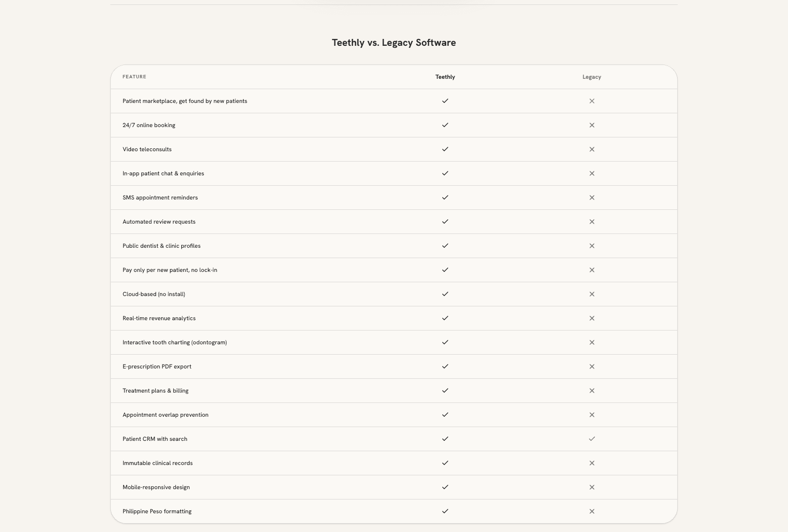Click Legacy X mark for Public dentist profiles
Viewport: 788px width, 532px height.
(592, 246)
